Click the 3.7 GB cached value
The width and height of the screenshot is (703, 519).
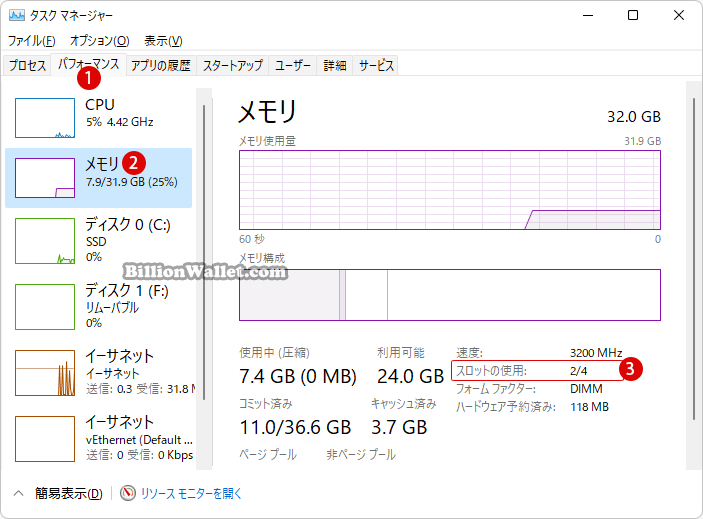click(x=399, y=428)
